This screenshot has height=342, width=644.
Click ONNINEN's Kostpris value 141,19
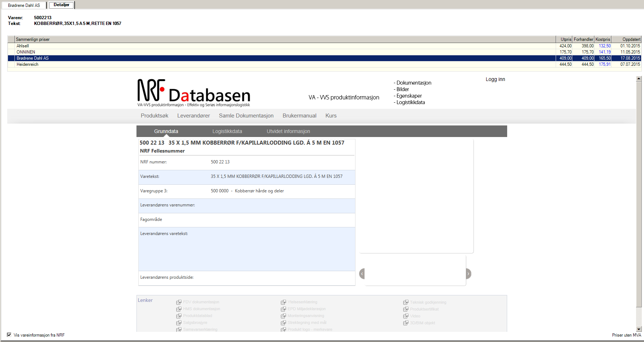(605, 52)
